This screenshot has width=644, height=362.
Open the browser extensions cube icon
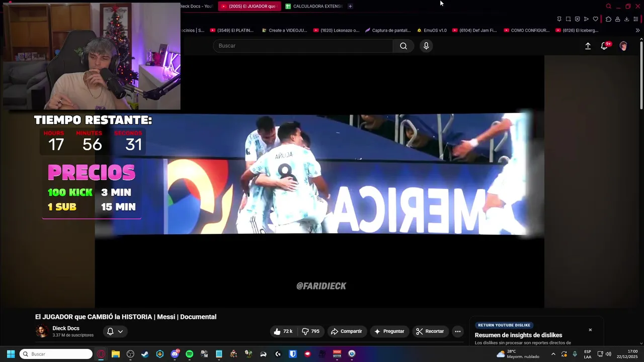(608, 19)
